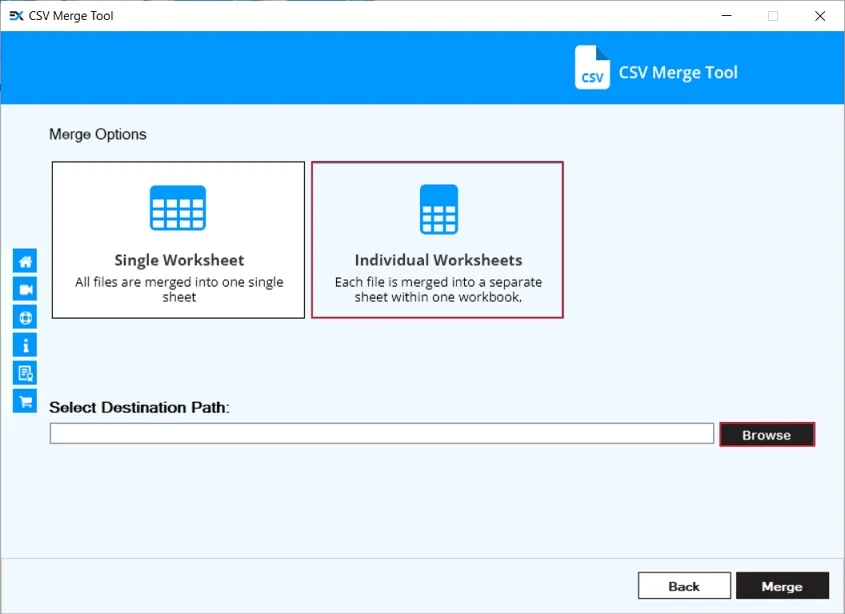Close the CSV Merge Tool window
Image resolution: width=845 pixels, height=614 pixels.
click(x=819, y=16)
